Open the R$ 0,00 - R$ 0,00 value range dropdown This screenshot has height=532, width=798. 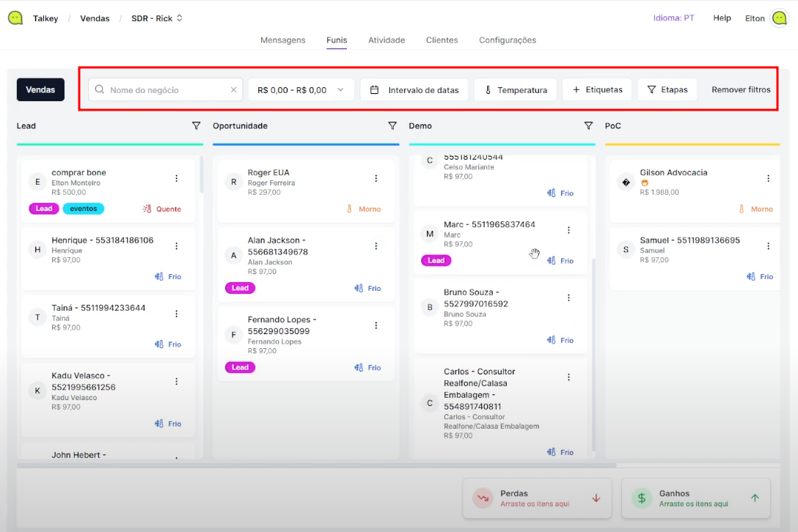point(301,90)
